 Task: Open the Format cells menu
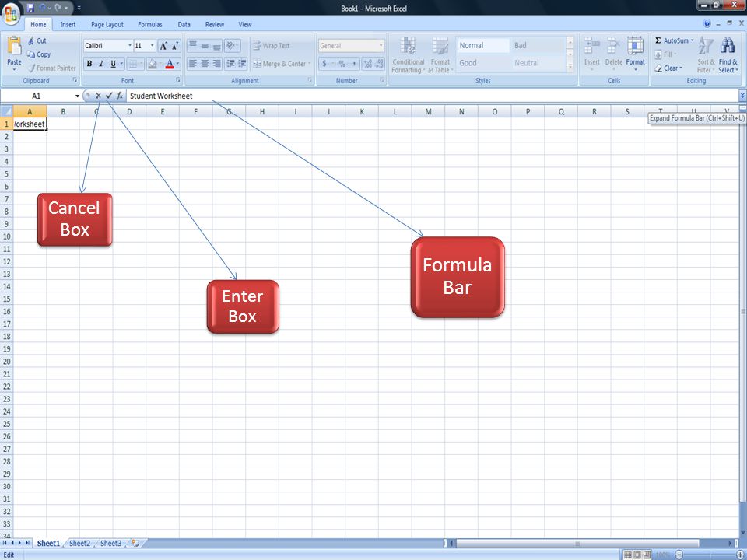point(636,54)
